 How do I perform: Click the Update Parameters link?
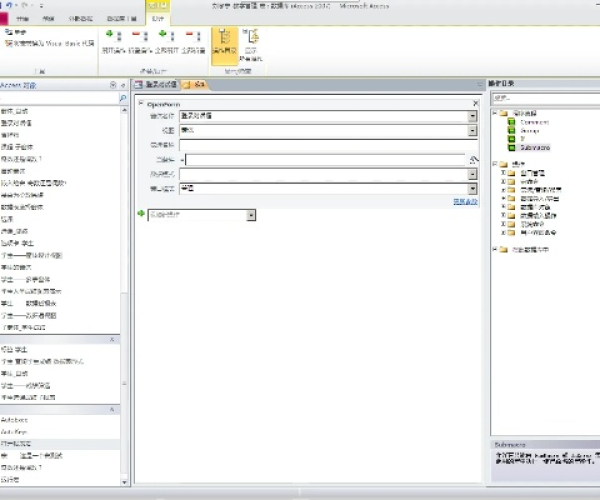(465, 201)
